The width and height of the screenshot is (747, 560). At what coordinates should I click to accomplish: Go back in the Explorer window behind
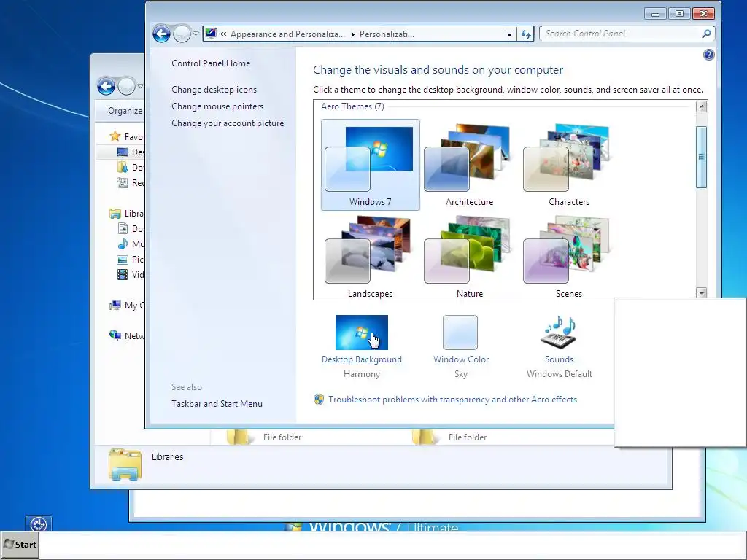point(107,86)
